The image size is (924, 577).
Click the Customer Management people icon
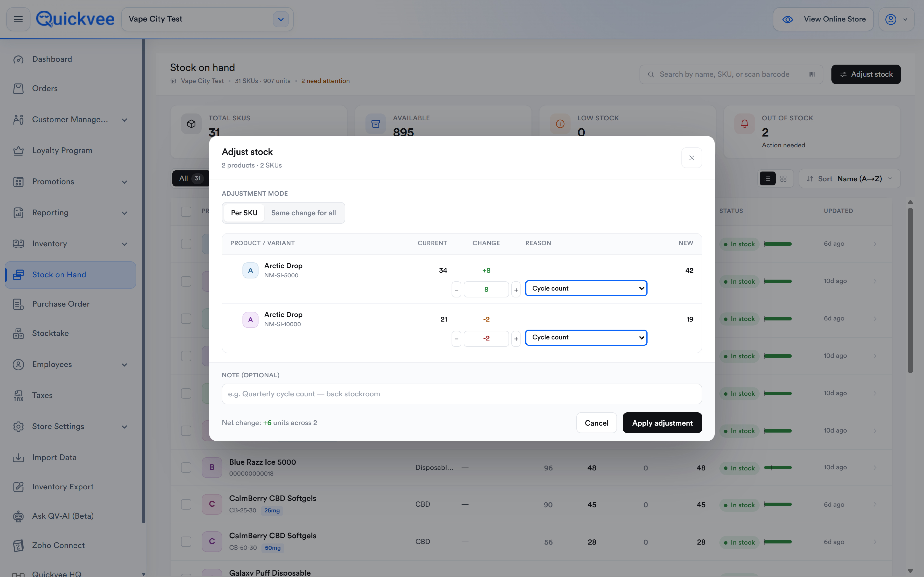(x=18, y=120)
